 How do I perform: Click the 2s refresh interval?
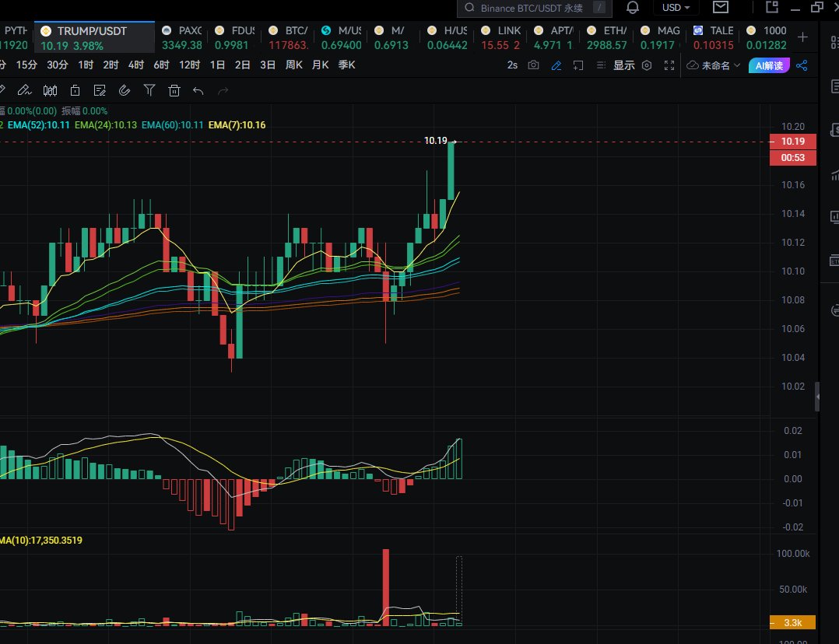tap(512, 65)
